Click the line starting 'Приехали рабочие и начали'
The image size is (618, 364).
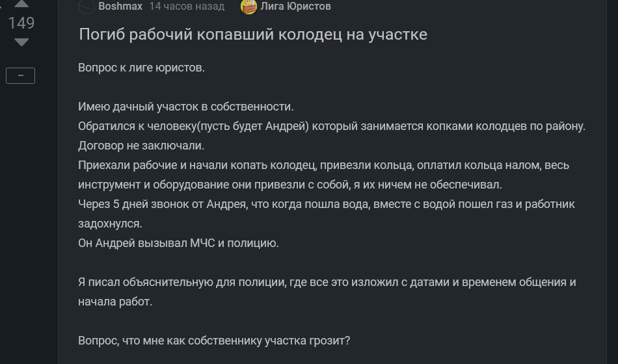point(323,165)
